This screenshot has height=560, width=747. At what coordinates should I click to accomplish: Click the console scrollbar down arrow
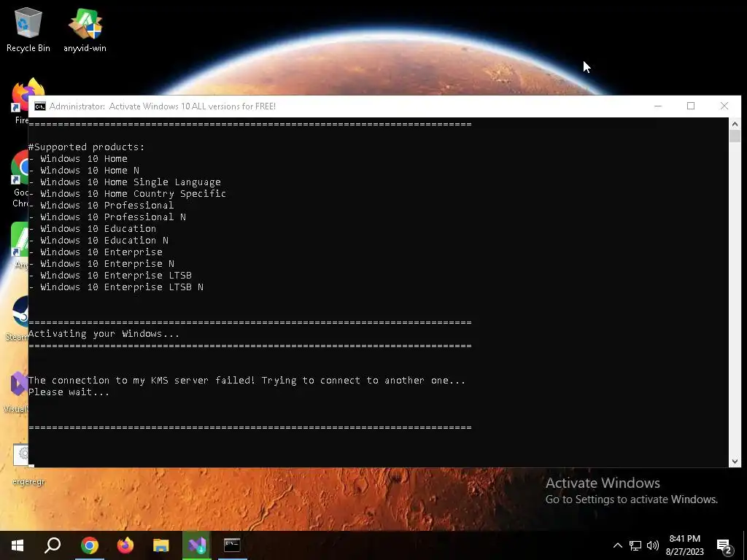(735, 461)
